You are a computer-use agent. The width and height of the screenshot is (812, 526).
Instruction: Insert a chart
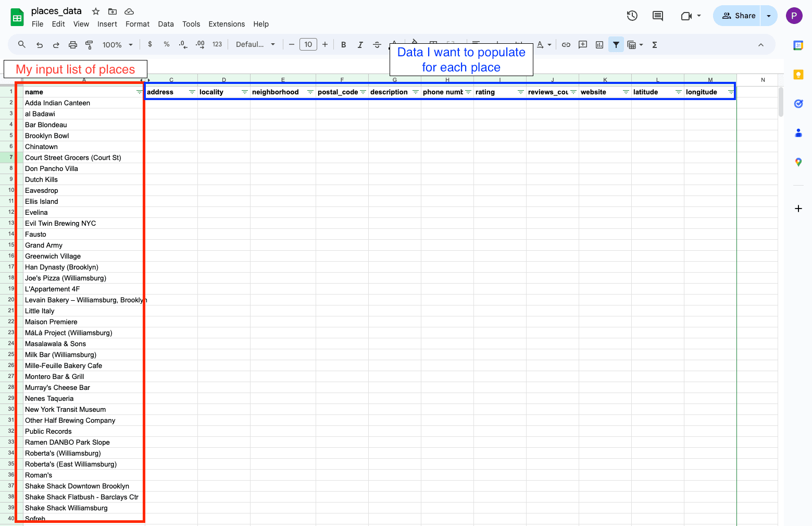(599, 45)
